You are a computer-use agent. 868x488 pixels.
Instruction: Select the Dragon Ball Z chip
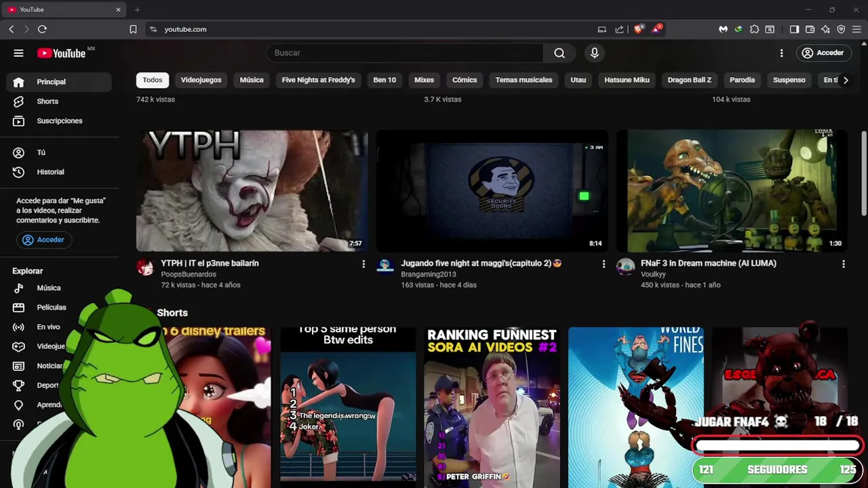click(690, 80)
